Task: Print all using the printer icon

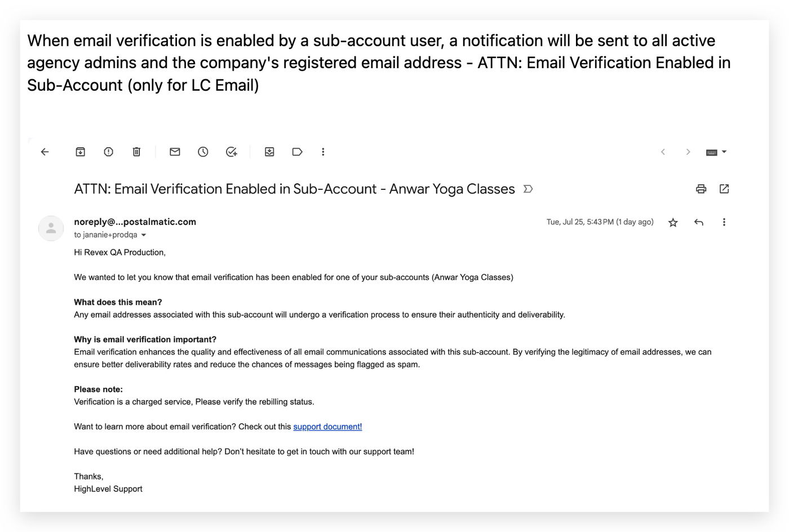Action: pyautogui.click(x=701, y=189)
